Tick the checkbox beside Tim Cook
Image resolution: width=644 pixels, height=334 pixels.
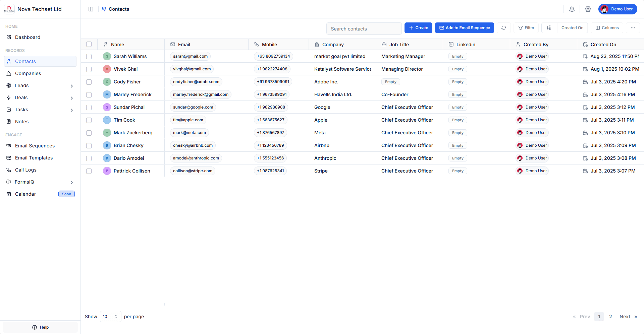[x=89, y=120]
